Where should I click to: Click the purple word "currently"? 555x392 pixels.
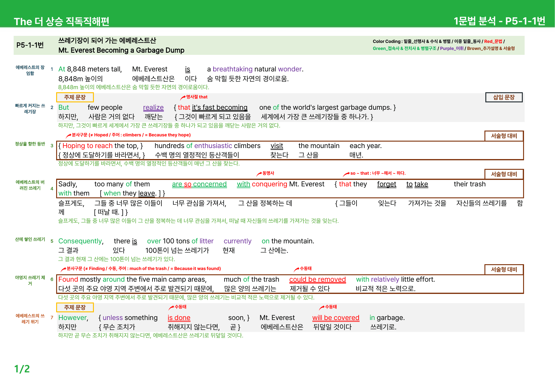coord(237,241)
